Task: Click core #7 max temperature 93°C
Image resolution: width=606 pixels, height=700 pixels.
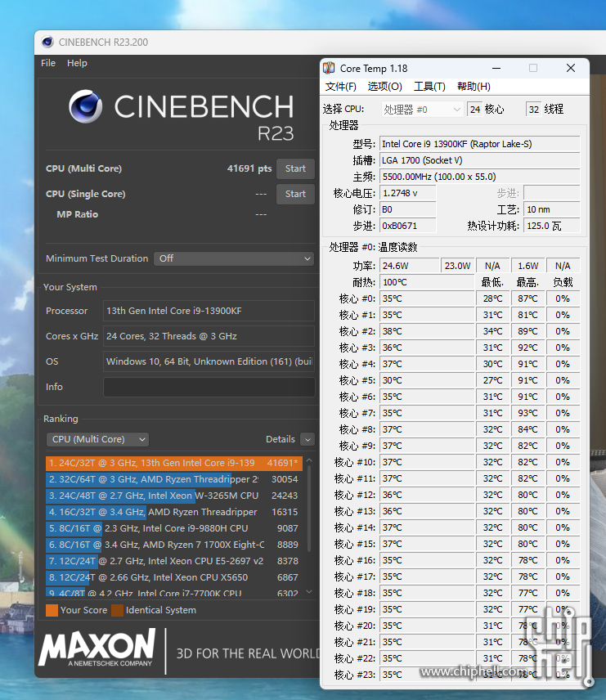Action: coord(527,414)
